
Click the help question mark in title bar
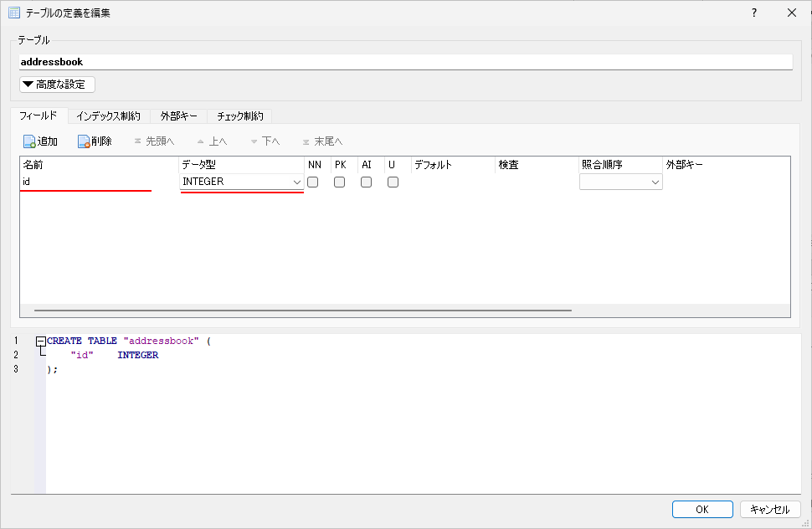753,13
